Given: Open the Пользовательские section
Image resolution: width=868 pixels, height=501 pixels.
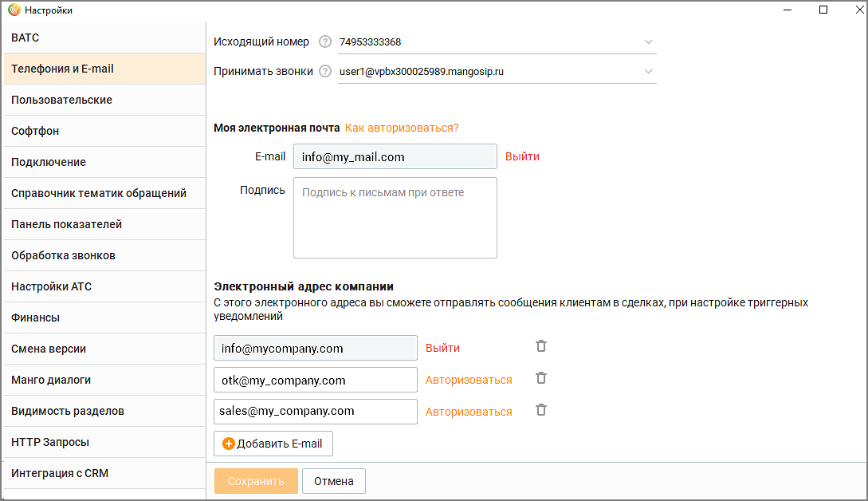Looking at the screenshot, I should coord(104,100).
